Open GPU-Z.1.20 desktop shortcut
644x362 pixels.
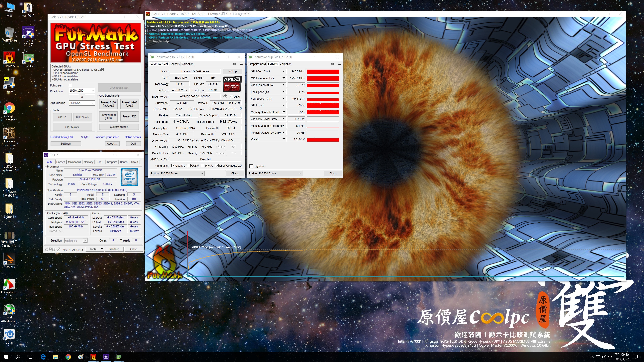[28, 59]
